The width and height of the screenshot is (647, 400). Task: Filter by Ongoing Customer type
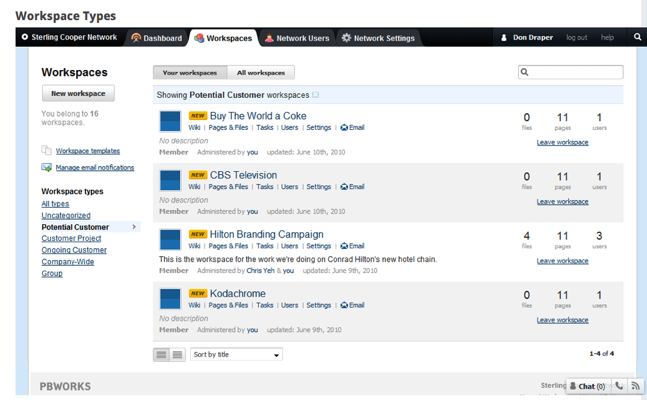(74, 250)
